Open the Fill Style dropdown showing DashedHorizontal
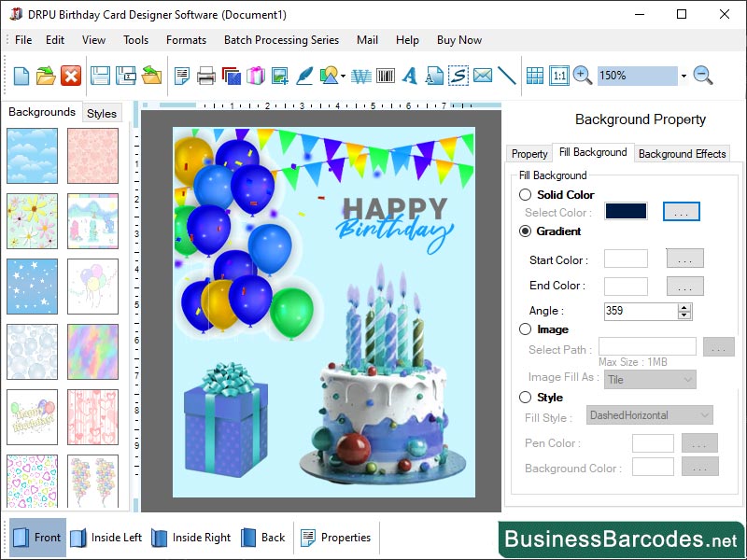Screen dimensions: 747x560 [648, 413]
